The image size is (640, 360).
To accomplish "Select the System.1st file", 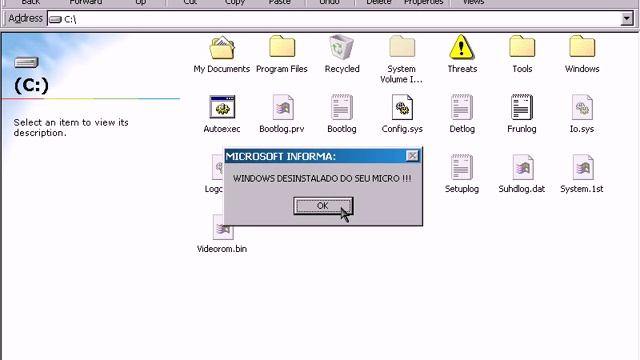I will coord(582,167).
